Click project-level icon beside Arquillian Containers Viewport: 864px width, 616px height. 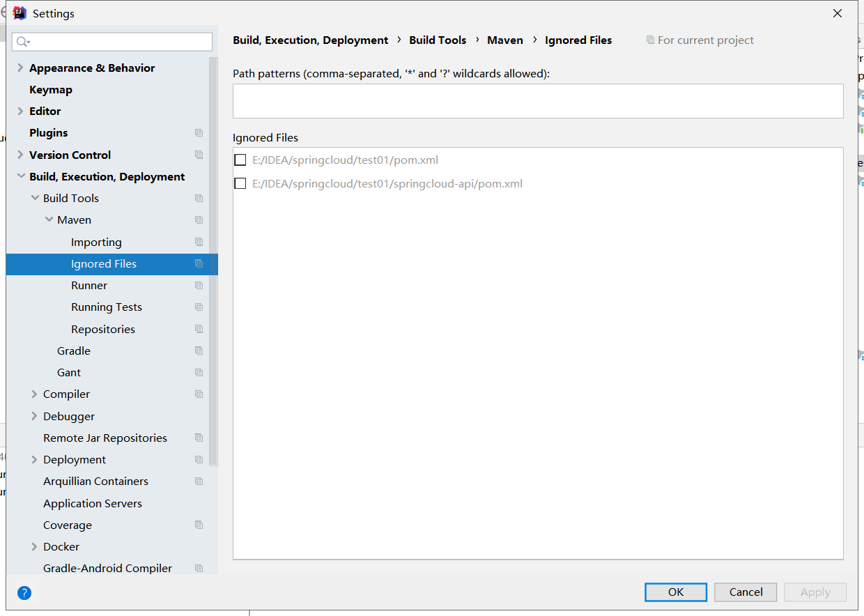(199, 482)
